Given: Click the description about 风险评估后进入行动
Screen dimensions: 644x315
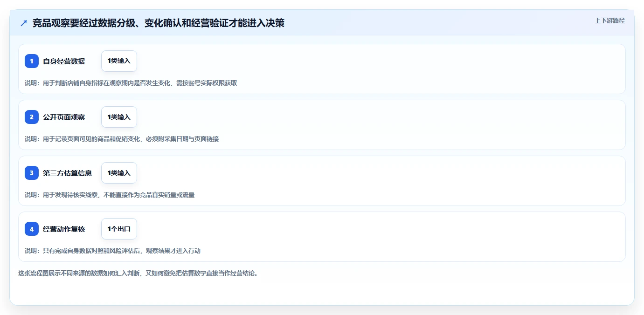Looking at the screenshot, I should tap(113, 251).
